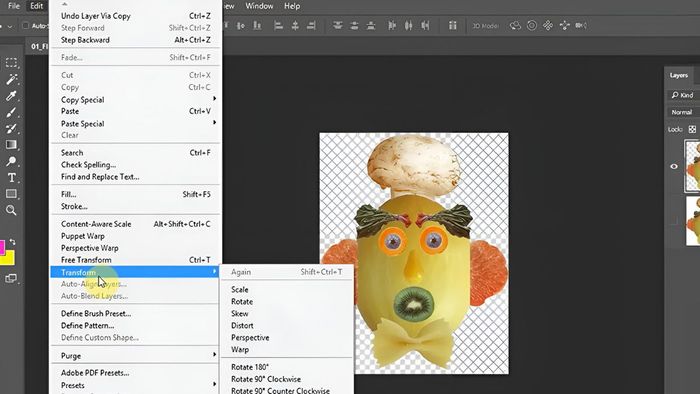
Task: Click the 3D orbit camera icon
Action: [x=515, y=25]
